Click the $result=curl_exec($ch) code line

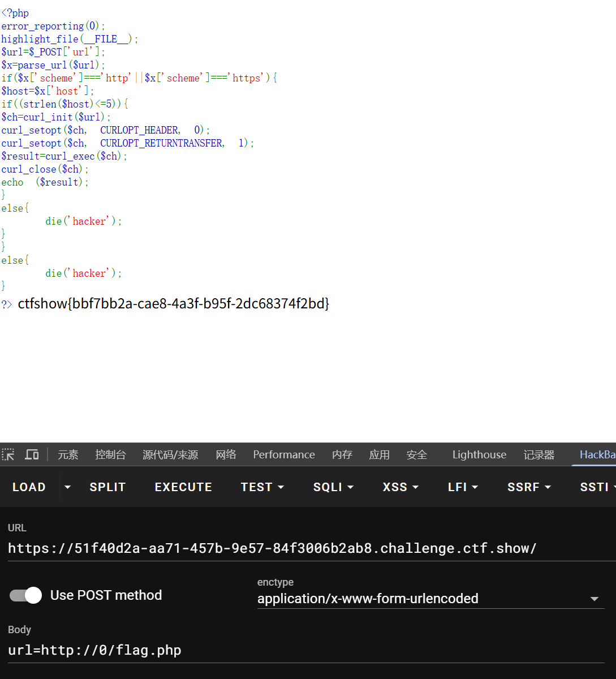coord(64,156)
